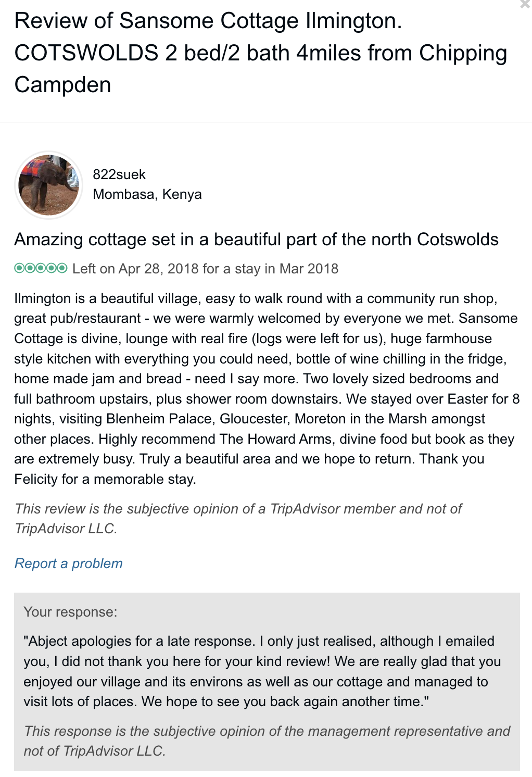Select the 'Amazing cottage set' review headline
The height and width of the screenshot is (777, 532).
256,240
